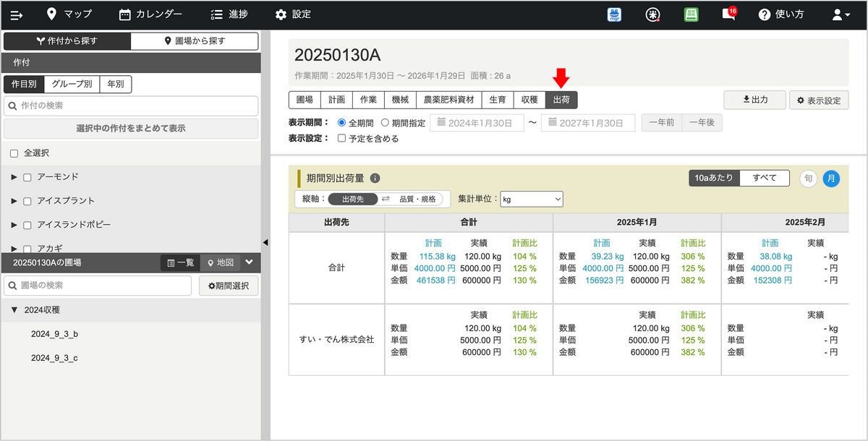Select the グループ別 grouping

[72, 84]
